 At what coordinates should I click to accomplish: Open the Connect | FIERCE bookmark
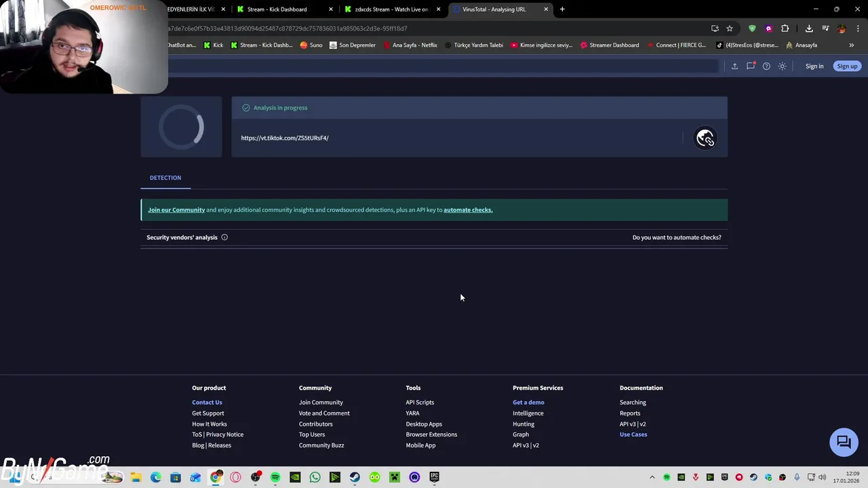coord(675,45)
